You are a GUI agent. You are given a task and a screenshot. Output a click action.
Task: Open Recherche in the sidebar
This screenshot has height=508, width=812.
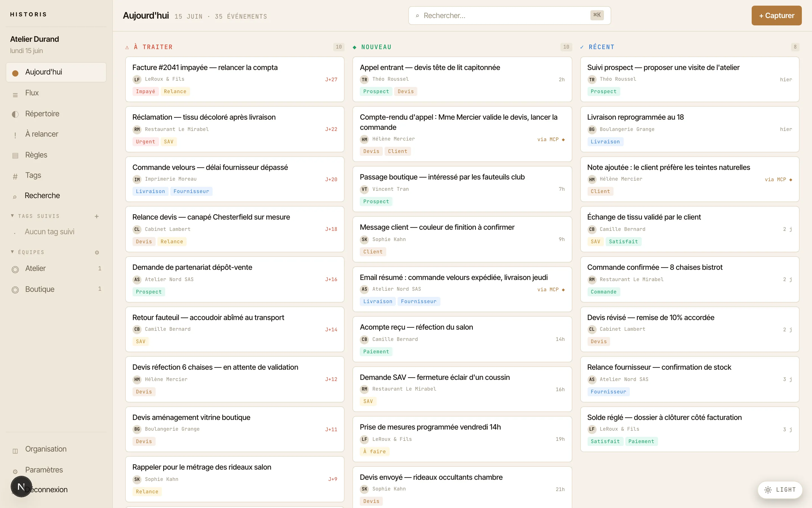click(x=56, y=196)
